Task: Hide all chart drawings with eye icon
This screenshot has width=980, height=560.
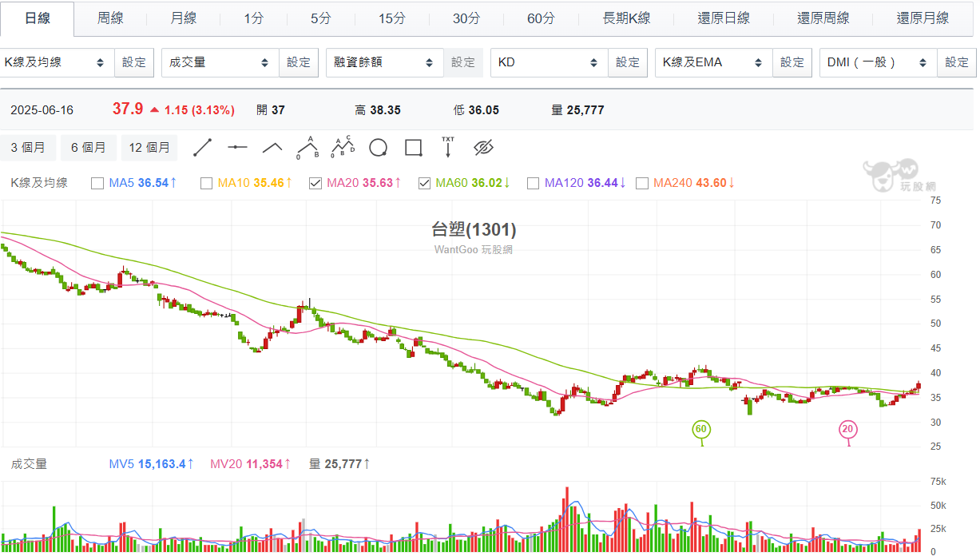Action: pyautogui.click(x=482, y=147)
